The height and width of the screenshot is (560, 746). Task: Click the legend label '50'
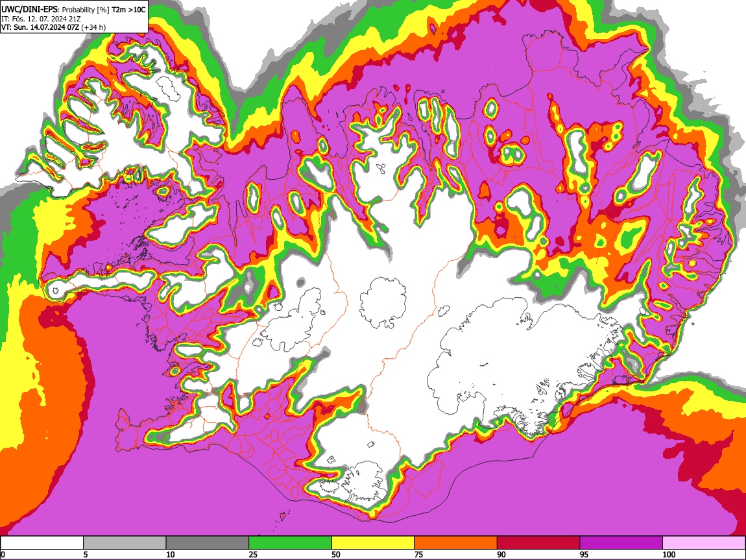(x=336, y=554)
